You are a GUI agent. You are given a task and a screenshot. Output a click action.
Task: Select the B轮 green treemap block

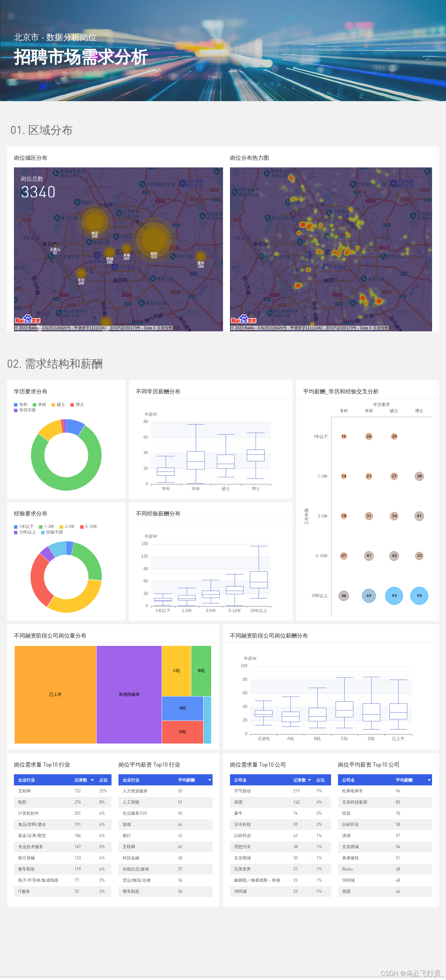point(201,671)
